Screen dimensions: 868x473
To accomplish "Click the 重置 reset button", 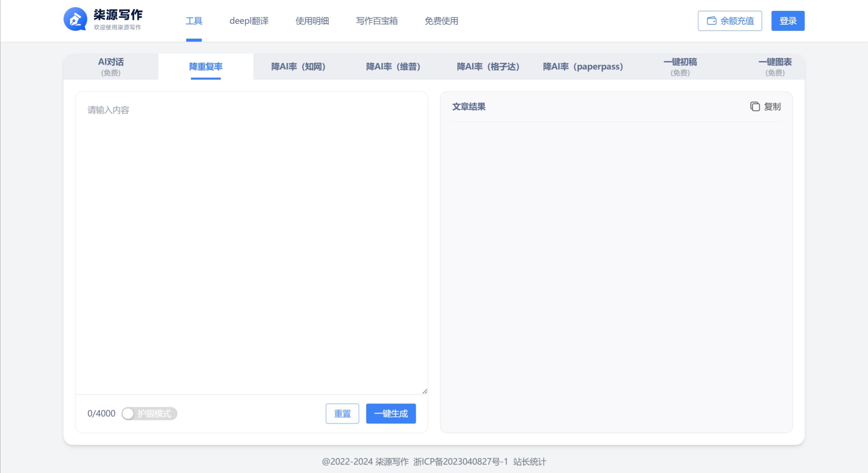I will click(x=342, y=413).
